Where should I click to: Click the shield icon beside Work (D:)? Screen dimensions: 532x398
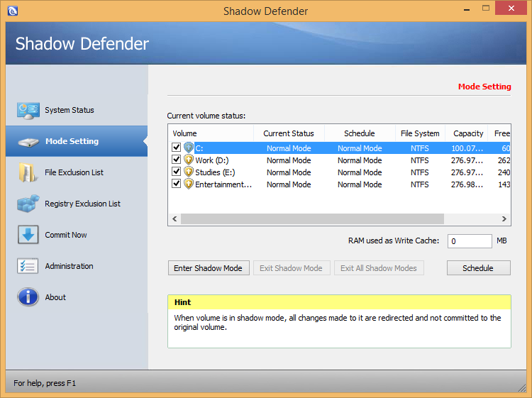(189, 160)
